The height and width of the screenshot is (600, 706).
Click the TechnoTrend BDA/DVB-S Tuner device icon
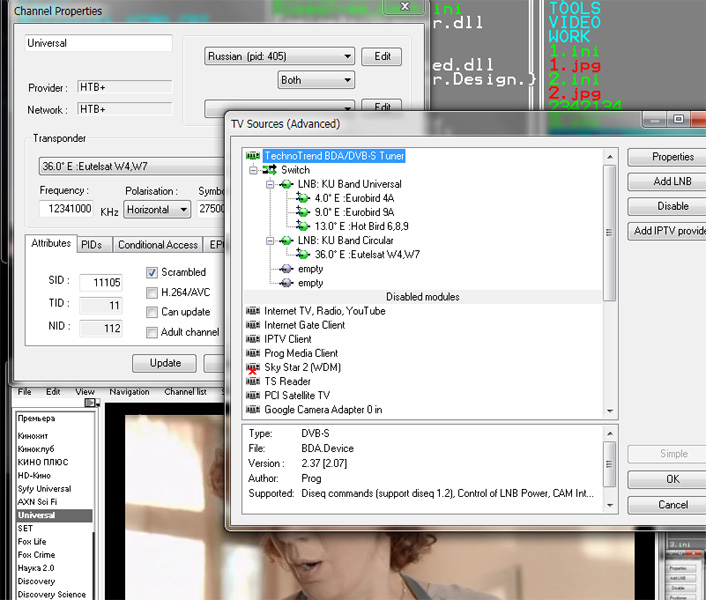(252, 156)
